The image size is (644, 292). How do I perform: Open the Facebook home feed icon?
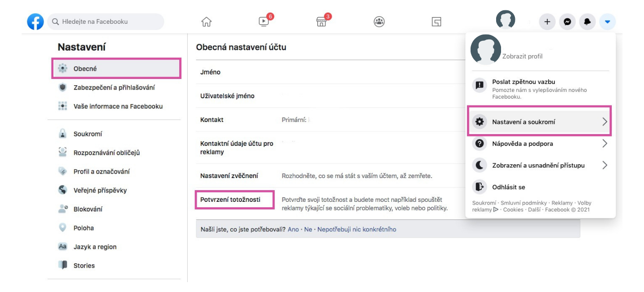(x=206, y=22)
